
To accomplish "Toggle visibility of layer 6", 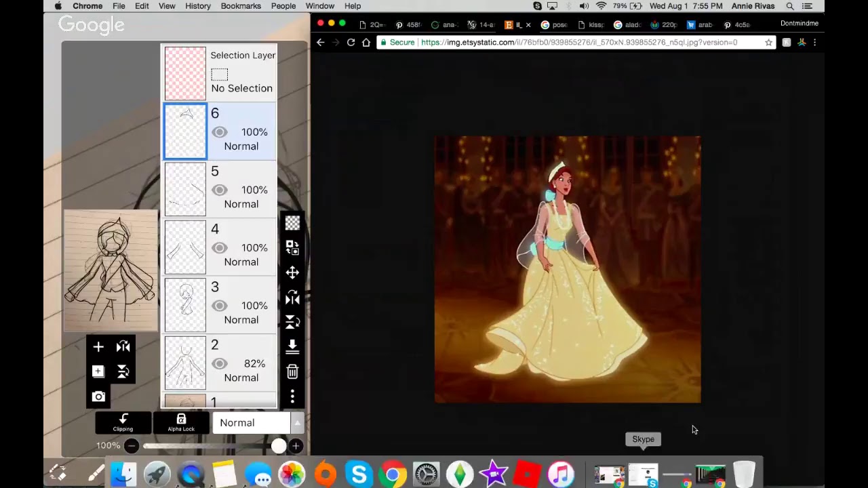I will (219, 132).
